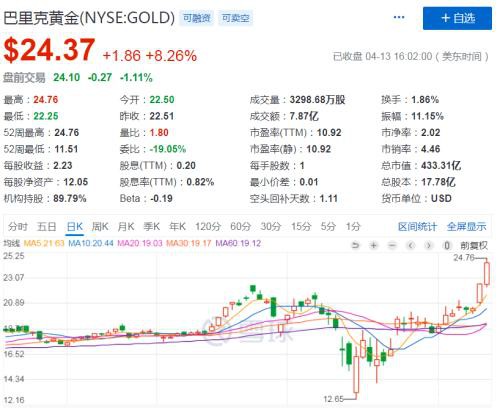Click the Beta value -0.19

pos(161,199)
